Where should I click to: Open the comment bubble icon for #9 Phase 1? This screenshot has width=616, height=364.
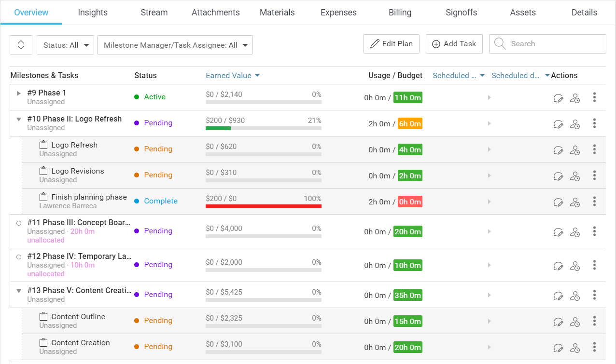click(559, 97)
